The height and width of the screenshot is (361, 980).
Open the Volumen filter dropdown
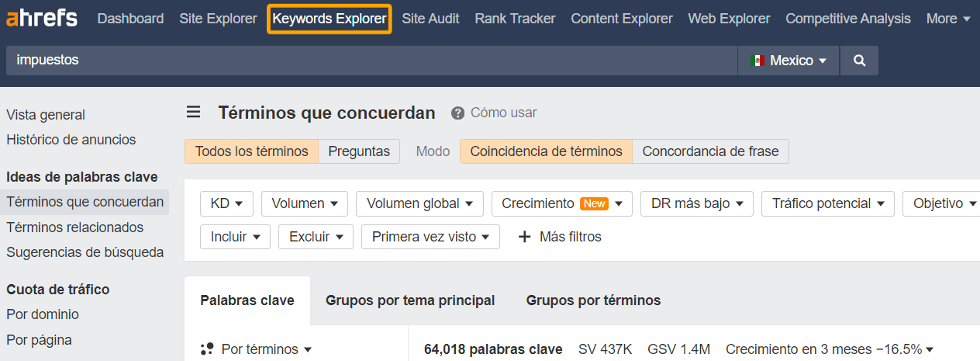click(305, 203)
